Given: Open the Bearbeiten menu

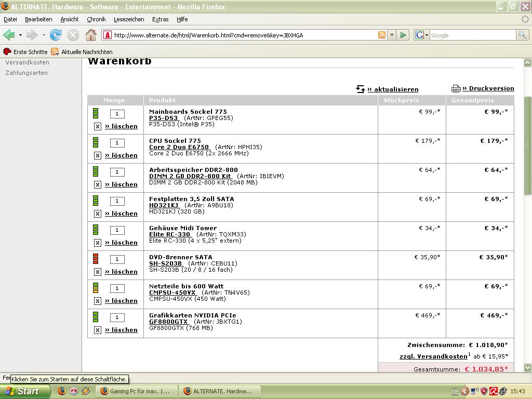Looking at the screenshot, I should pos(38,19).
